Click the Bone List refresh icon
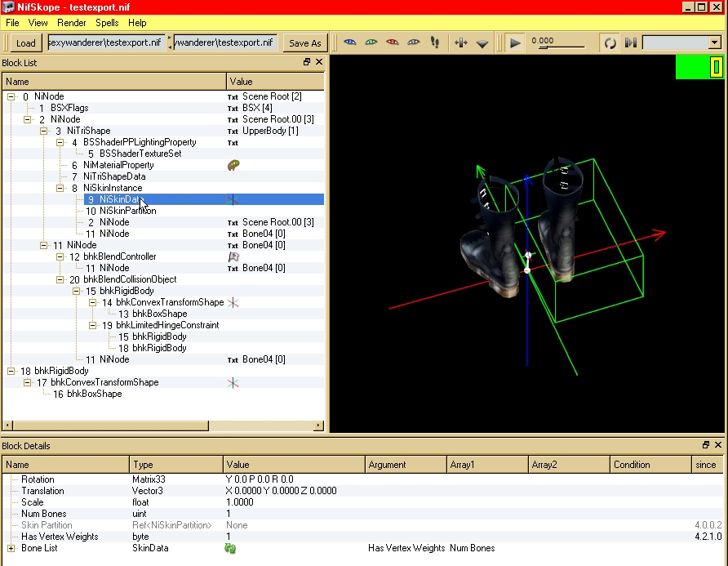The image size is (728, 566). (x=230, y=548)
